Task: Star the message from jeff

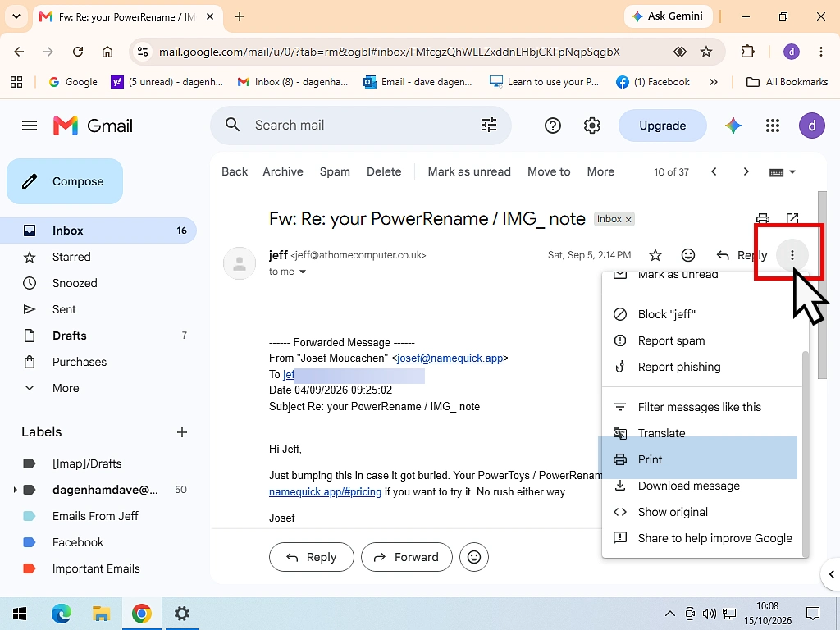Action: (x=655, y=255)
